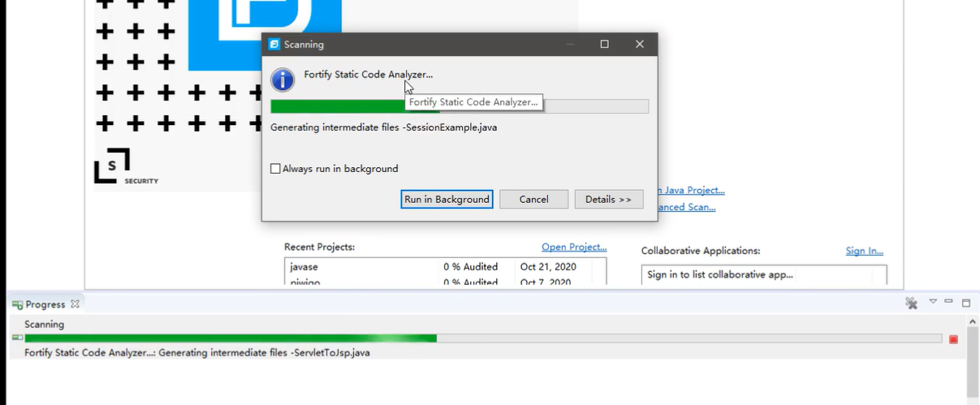
Task: Click the Scanning dialog progress bar
Action: (460, 106)
